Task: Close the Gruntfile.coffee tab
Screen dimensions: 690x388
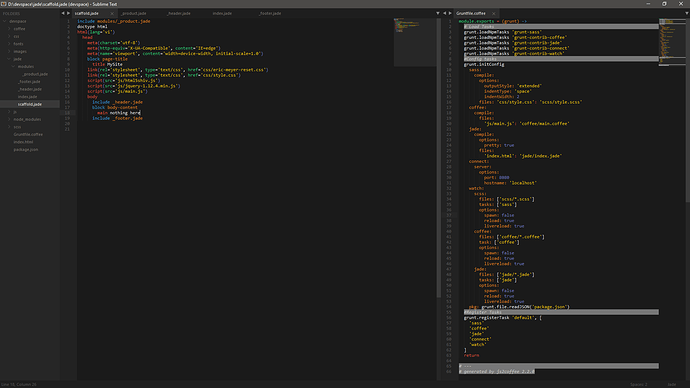Action: pos(493,14)
